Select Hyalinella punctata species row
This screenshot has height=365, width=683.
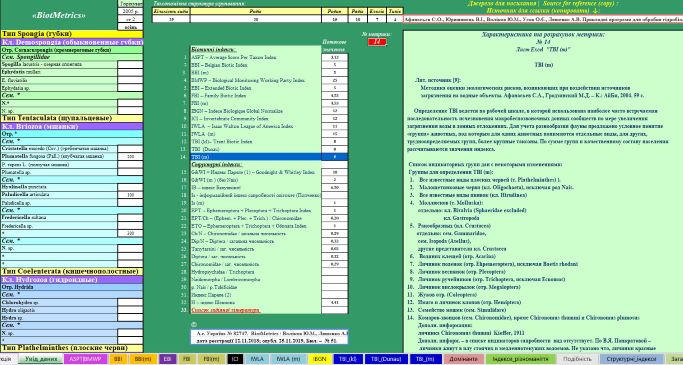tap(59, 187)
